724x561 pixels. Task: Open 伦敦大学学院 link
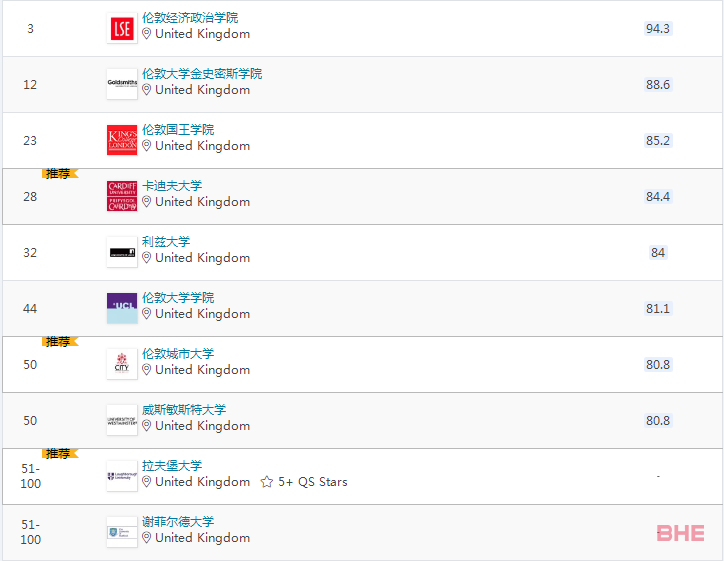pos(178,297)
